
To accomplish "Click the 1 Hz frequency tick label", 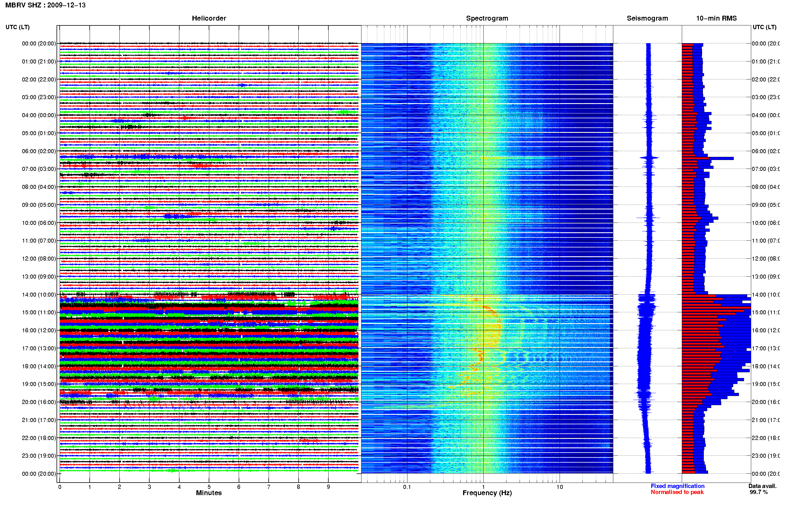I will (x=483, y=487).
